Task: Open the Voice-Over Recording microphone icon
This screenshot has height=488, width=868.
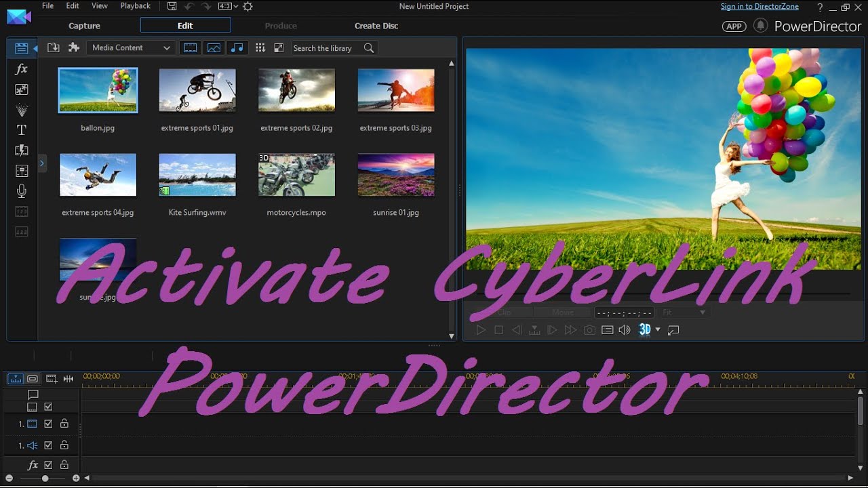Action: pyautogui.click(x=22, y=191)
